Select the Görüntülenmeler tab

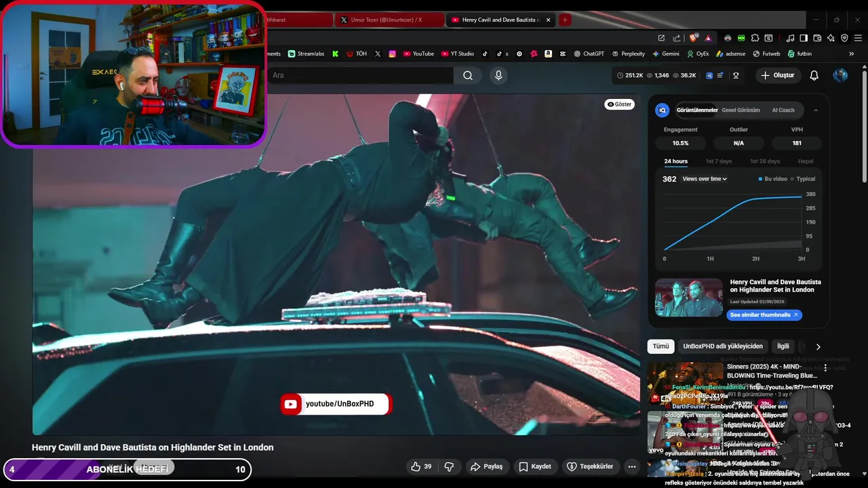[697, 110]
